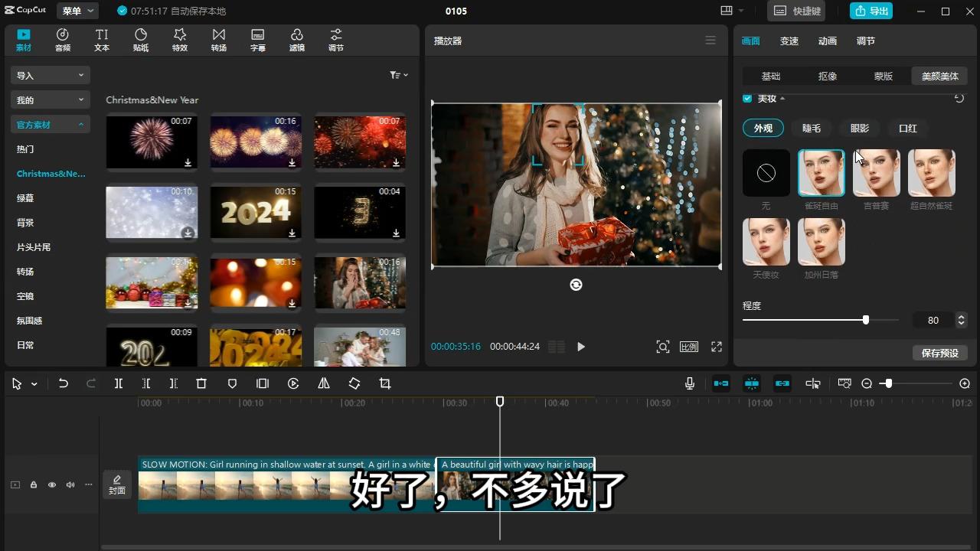Open the 音频 audio media panel
This screenshot has width=980, height=551.
click(63, 39)
